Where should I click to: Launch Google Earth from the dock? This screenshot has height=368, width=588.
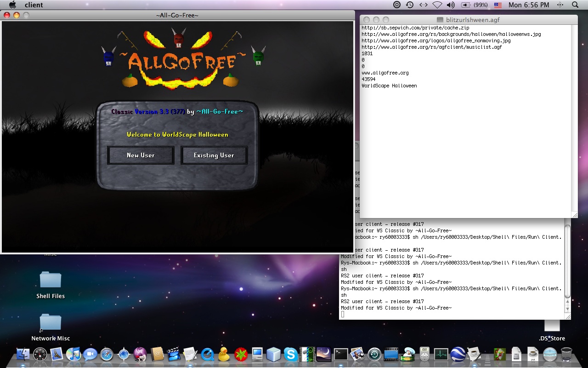(x=458, y=354)
